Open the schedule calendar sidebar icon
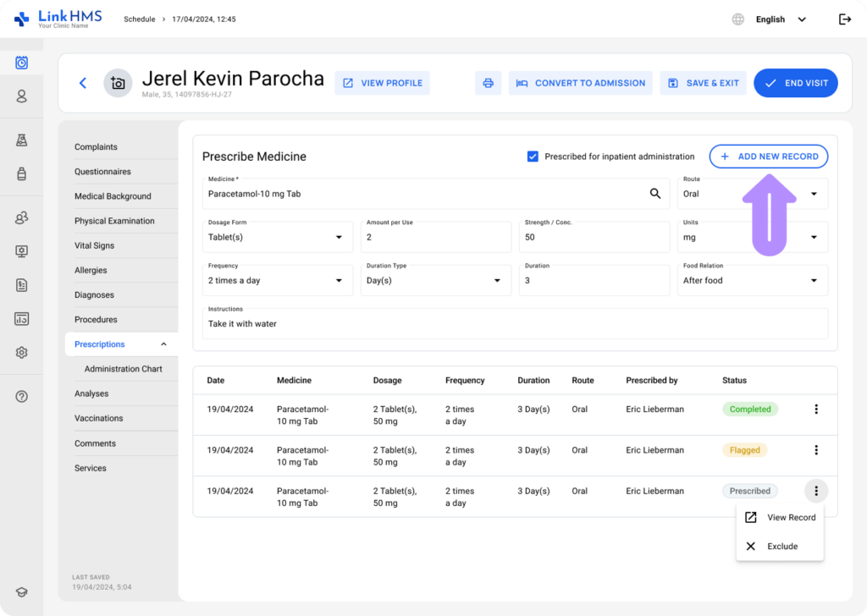The height and width of the screenshot is (616, 867). 22,63
